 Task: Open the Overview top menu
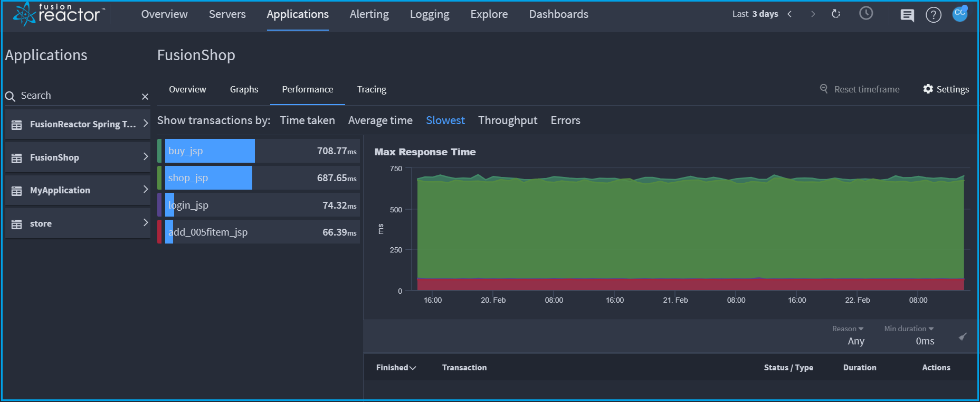(x=164, y=14)
